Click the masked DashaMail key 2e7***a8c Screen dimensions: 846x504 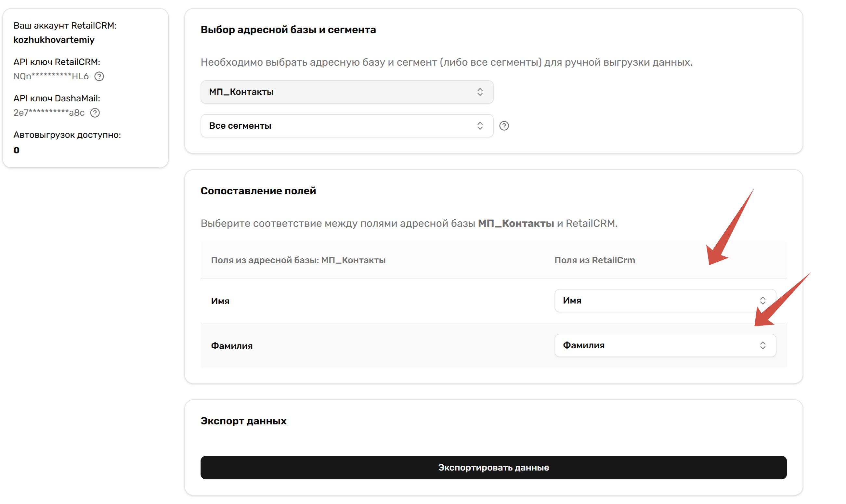coord(49,113)
